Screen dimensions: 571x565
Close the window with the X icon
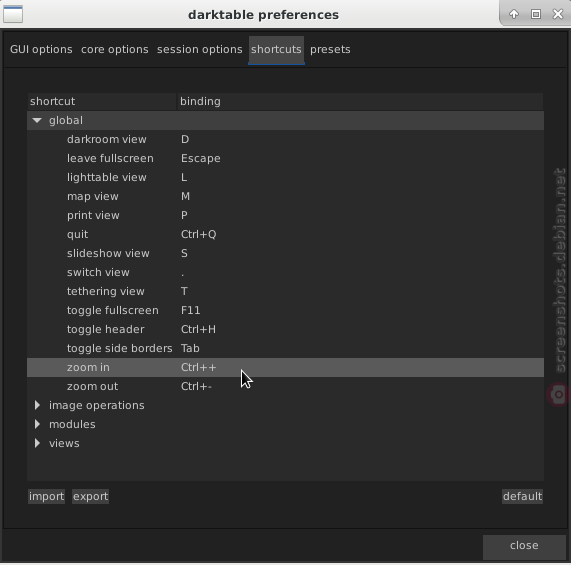point(558,14)
